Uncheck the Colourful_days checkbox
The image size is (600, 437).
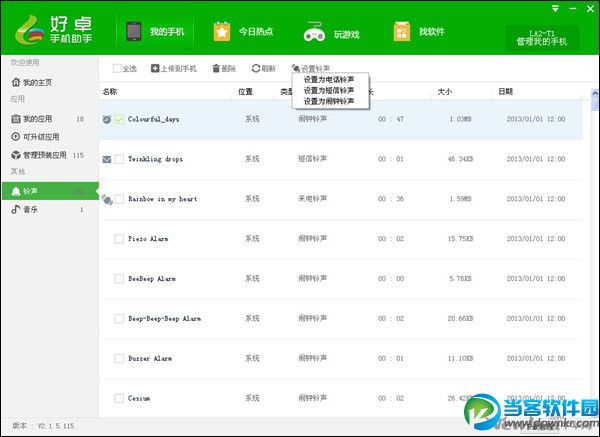(x=119, y=119)
